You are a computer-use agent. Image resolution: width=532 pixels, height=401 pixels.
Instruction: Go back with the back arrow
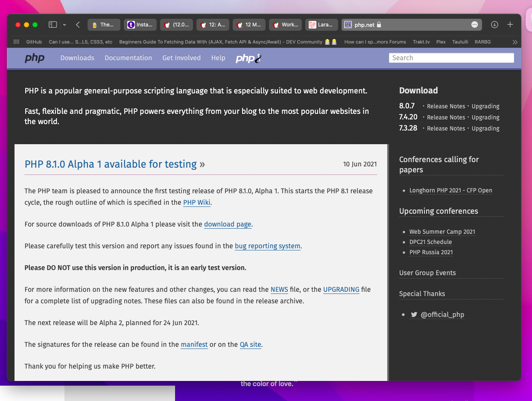78,25
